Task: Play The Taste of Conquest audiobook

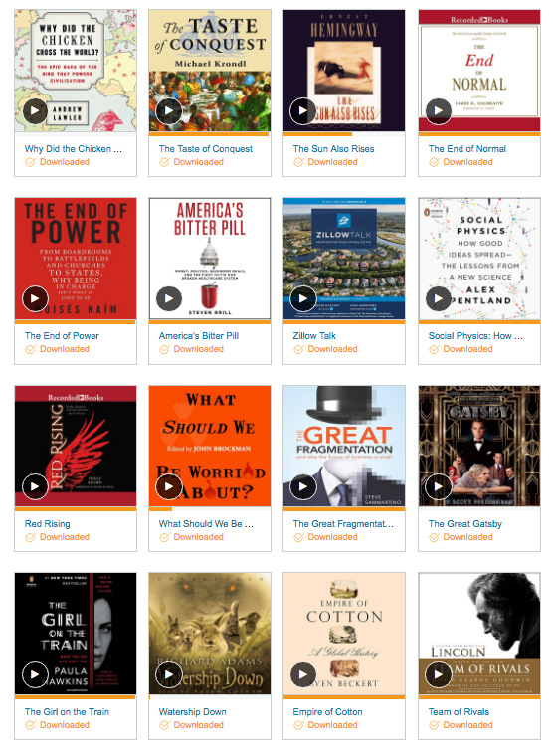Action: (x=169, y=110)
